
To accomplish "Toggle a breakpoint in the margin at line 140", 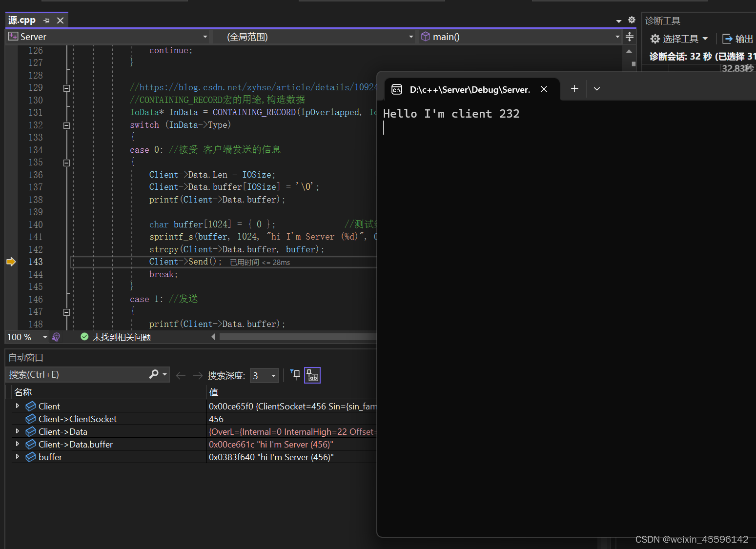I will [11, 224].
